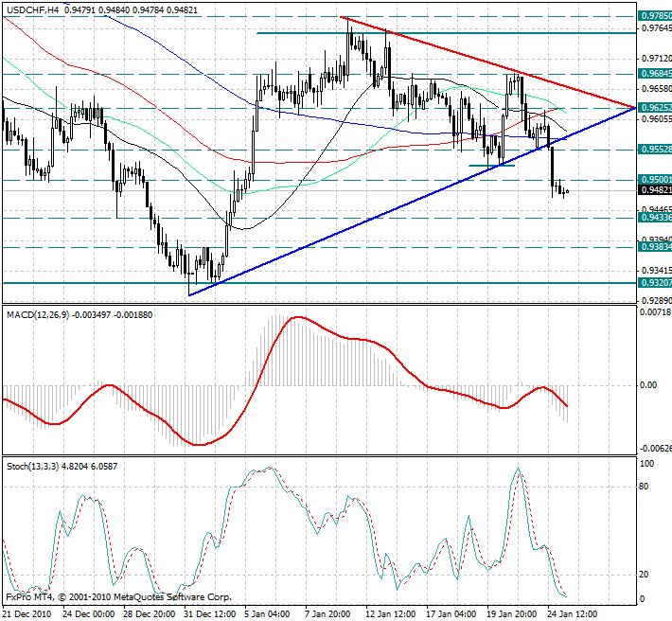This screenshot has height=621, width=672.
Task: Click the 80 level on Stochastic scale
Action: (644, 487)
